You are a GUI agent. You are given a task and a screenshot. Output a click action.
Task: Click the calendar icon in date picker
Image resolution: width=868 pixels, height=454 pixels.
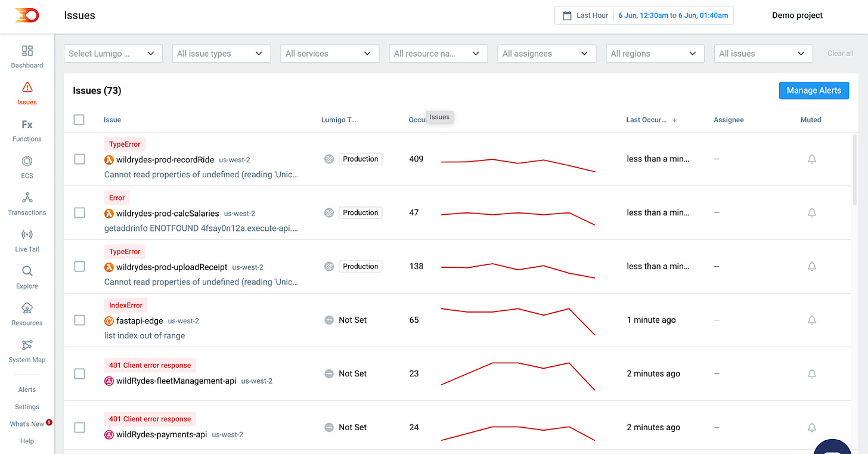[568, 16]
